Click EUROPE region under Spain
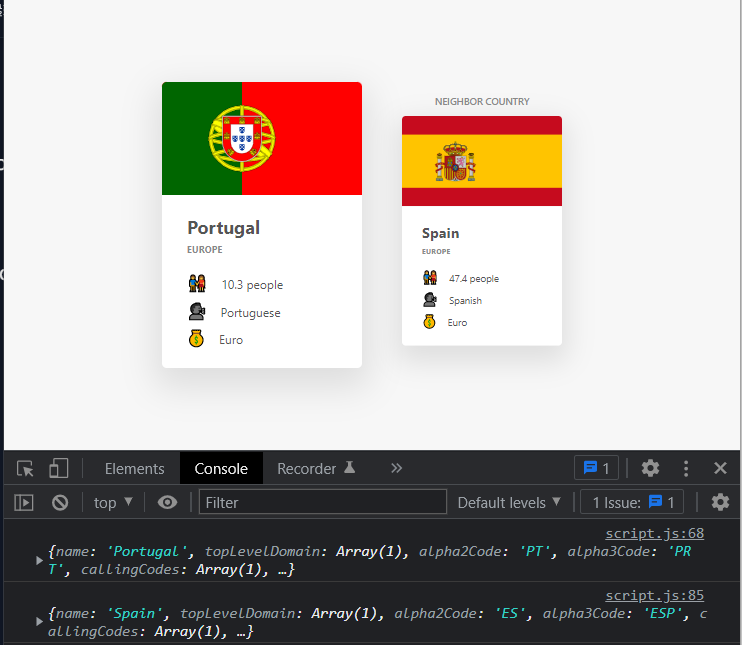Screen dimensions: 742x645 [436, 251]
